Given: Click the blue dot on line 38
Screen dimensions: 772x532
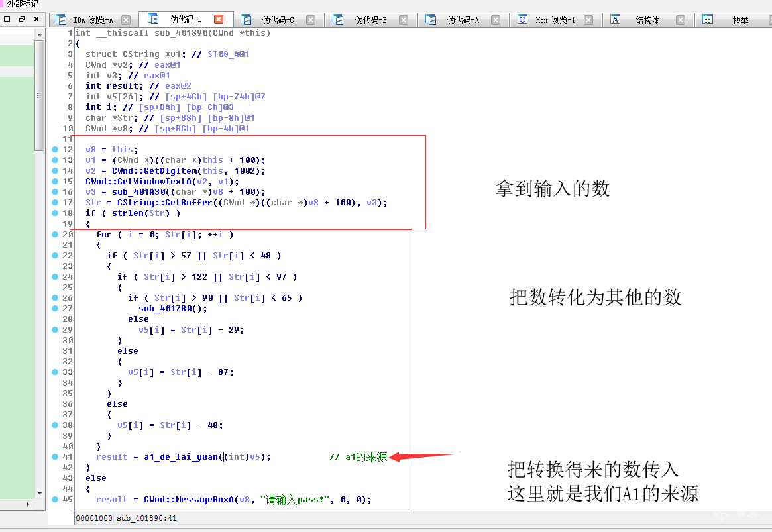Looking at the screenshot, I should pyautogui.click(x=55, y=425).
